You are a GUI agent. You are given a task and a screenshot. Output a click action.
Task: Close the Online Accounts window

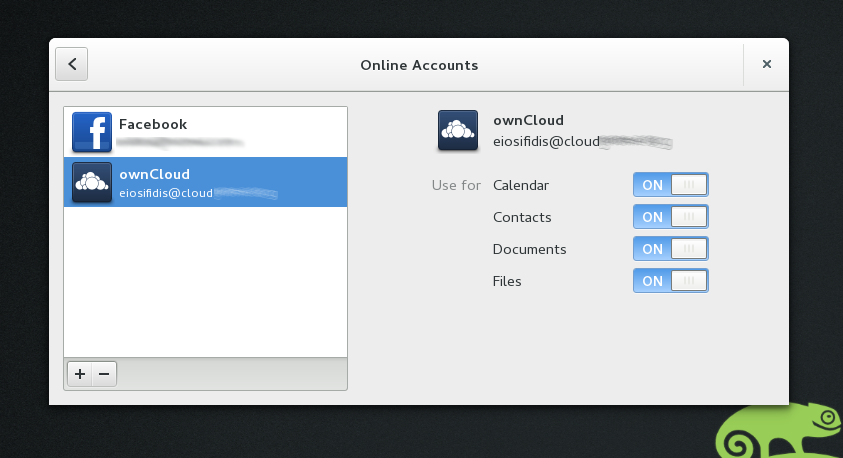[x=766, y=64]
